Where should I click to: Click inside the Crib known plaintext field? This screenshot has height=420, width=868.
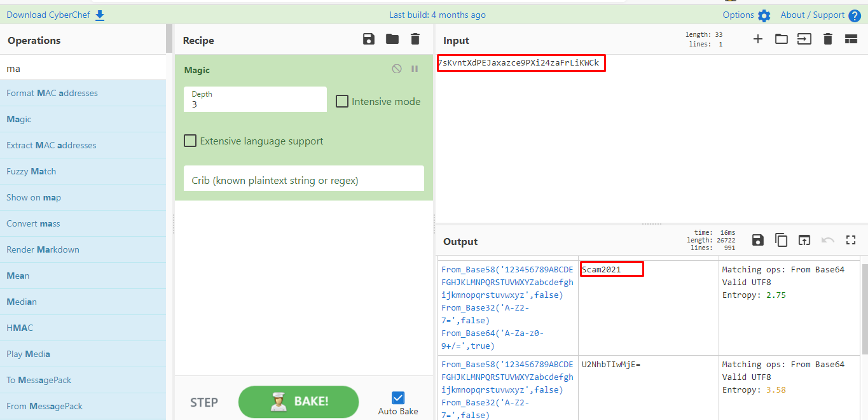click(x=303, y=179)
